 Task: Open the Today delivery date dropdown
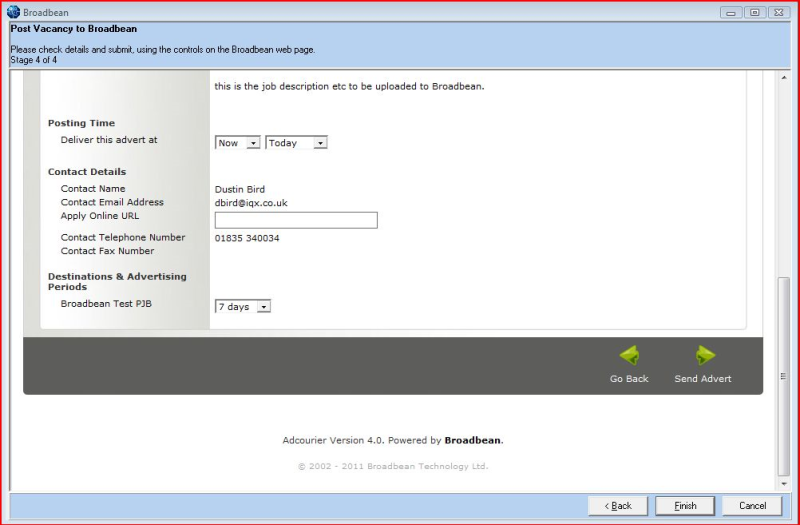296,143
